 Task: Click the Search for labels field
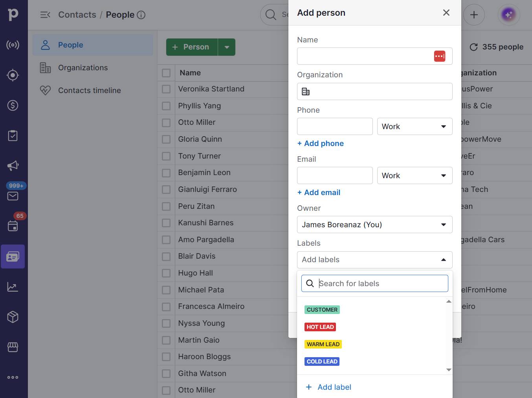pos(381,283)
